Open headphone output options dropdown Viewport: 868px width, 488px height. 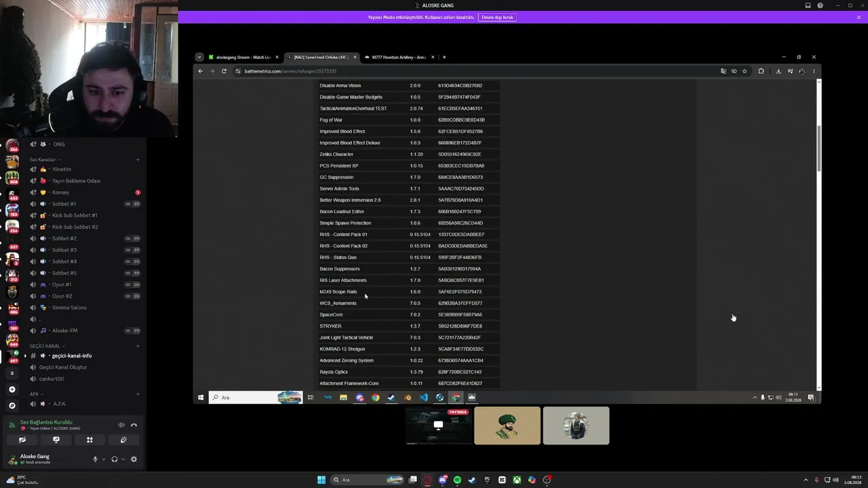coord(123,460)
